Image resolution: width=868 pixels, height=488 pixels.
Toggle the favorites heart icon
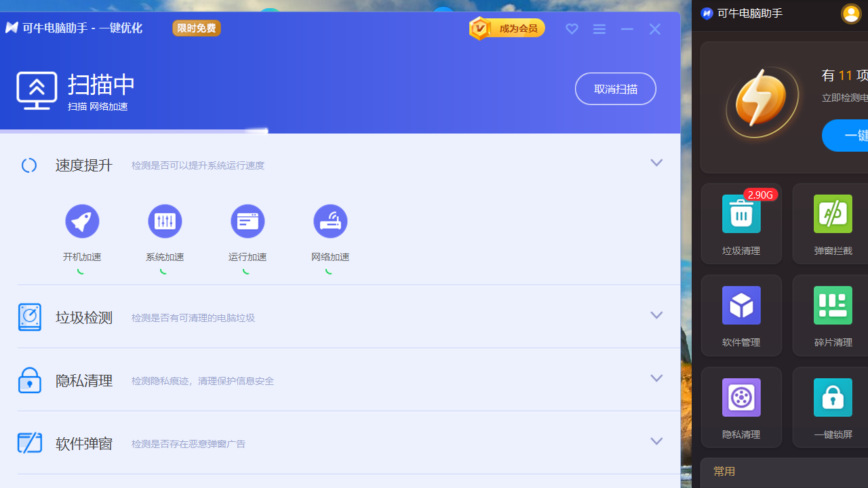click(x=572, y=28)
